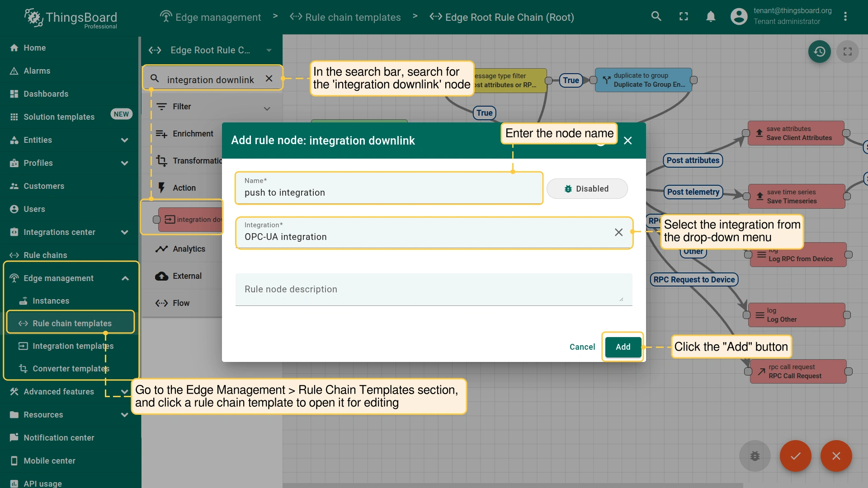Click the Rule node description field
The image size is (868, 488).
point(433,290)
